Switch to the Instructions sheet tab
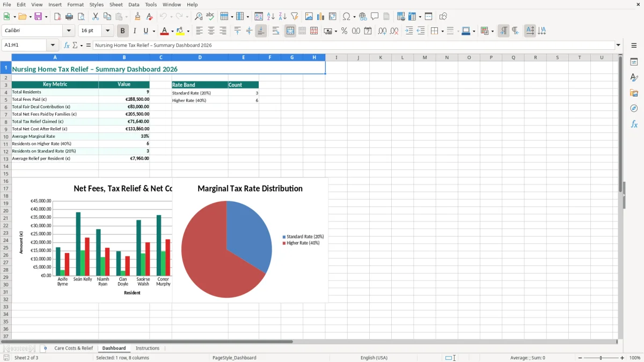Screen dimensions: 644x362 [x=148, y=348]
